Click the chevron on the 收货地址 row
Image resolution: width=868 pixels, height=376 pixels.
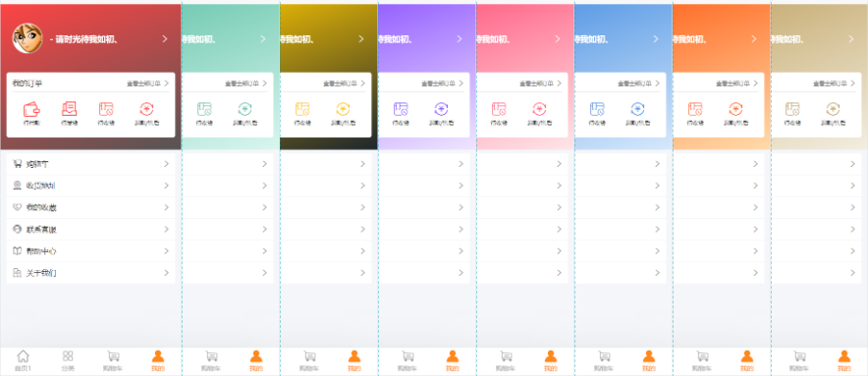166,186
